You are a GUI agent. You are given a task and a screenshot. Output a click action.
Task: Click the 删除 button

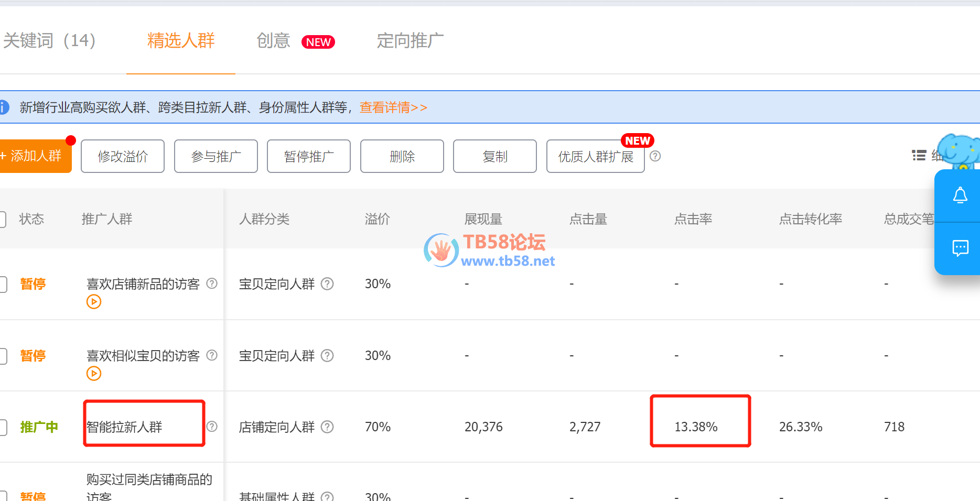click(402, 156)
